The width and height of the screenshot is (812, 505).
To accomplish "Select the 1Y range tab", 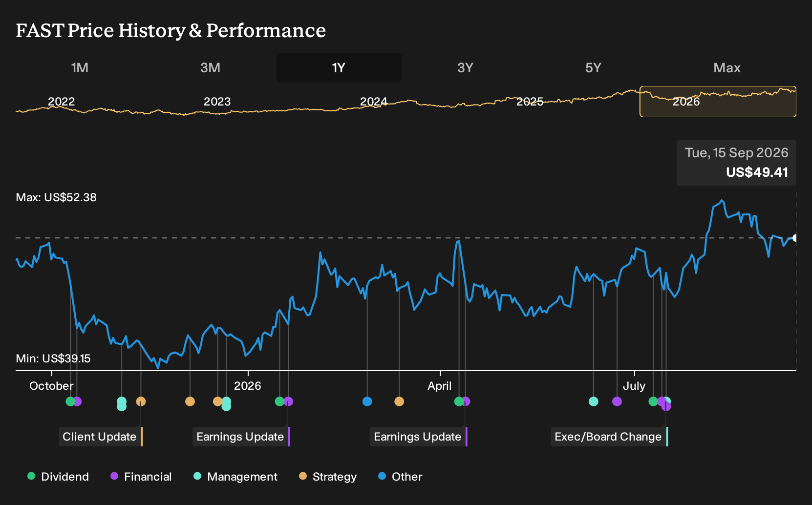I will (339, 67).
